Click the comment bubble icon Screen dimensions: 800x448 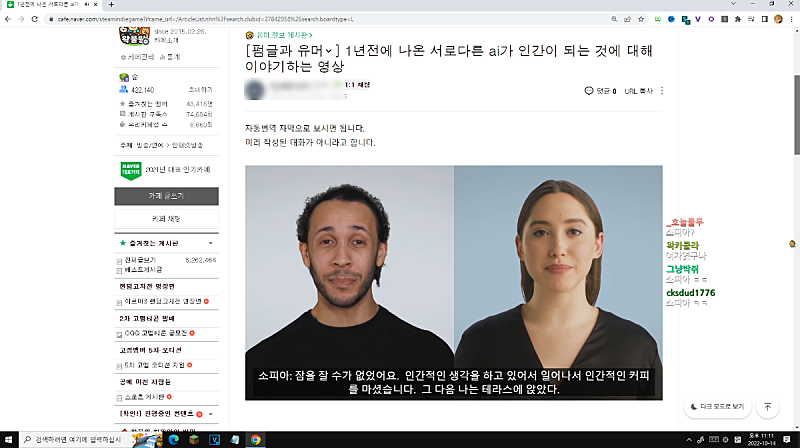tap(590, 91)
